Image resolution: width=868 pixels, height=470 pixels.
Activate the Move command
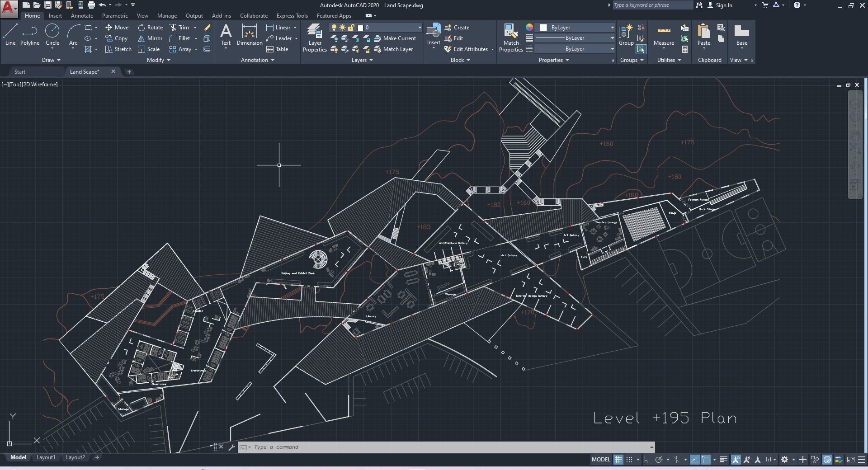[117, 28]
